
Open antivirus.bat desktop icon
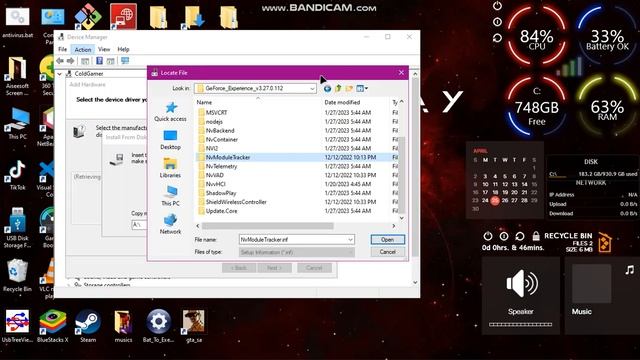(x=18, y=22)
